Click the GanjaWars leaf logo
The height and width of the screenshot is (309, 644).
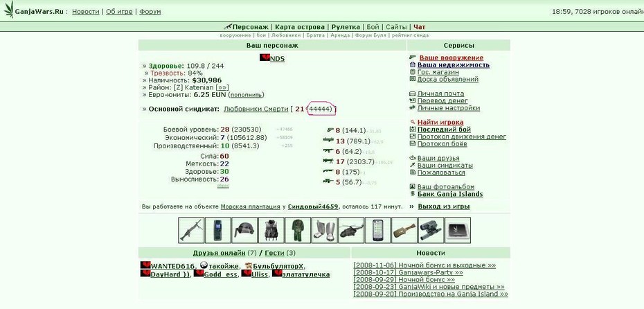click(x=8, y=9)
